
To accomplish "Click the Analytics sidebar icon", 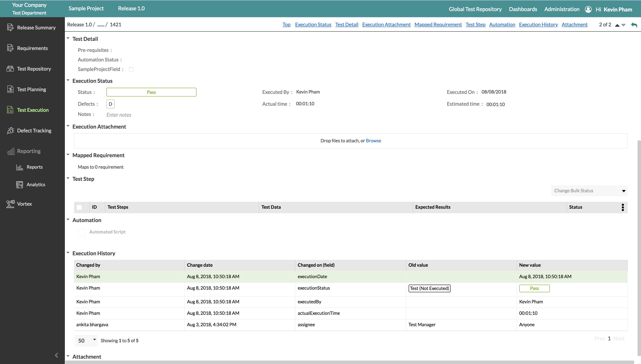I will (x=19, y=184).
